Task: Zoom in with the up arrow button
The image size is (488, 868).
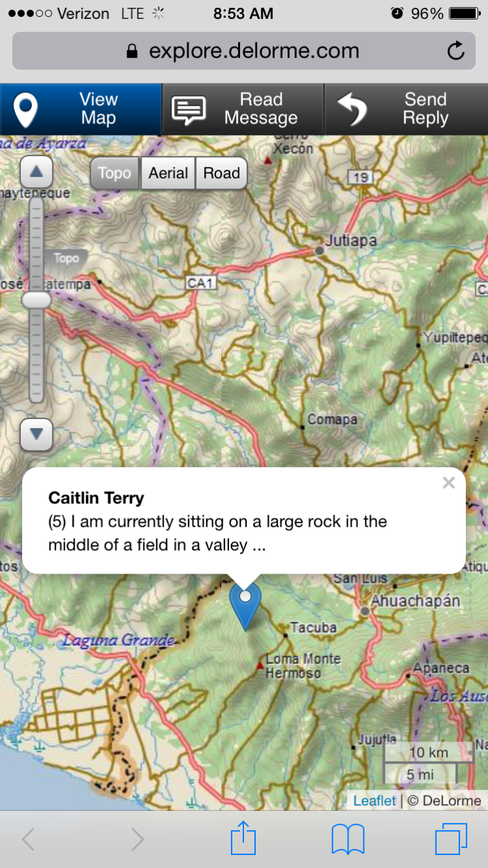Action: coord(37,173)
